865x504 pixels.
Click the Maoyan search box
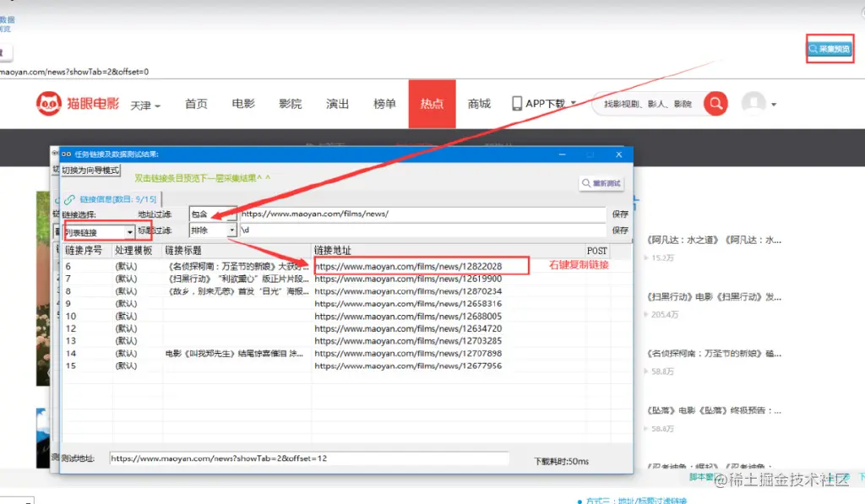(646, 104)
